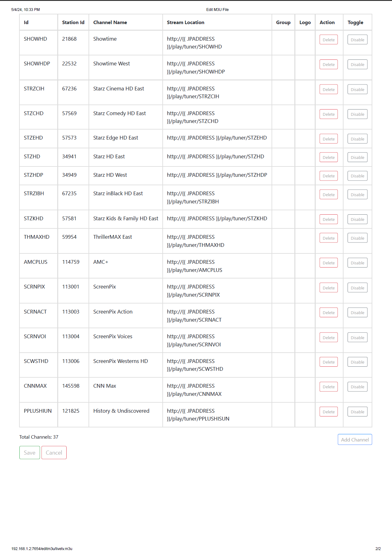Image resolution: width=392 pixels, height=556 pixels.
Task: Disable the Starz inBlack HD East channel
Action: point(357,195)
